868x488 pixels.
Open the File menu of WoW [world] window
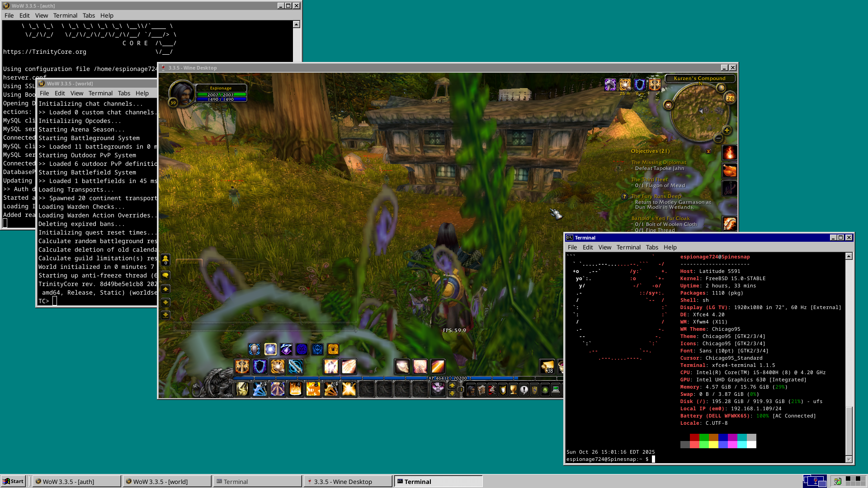pyautogui.click(x=44, y=93)
